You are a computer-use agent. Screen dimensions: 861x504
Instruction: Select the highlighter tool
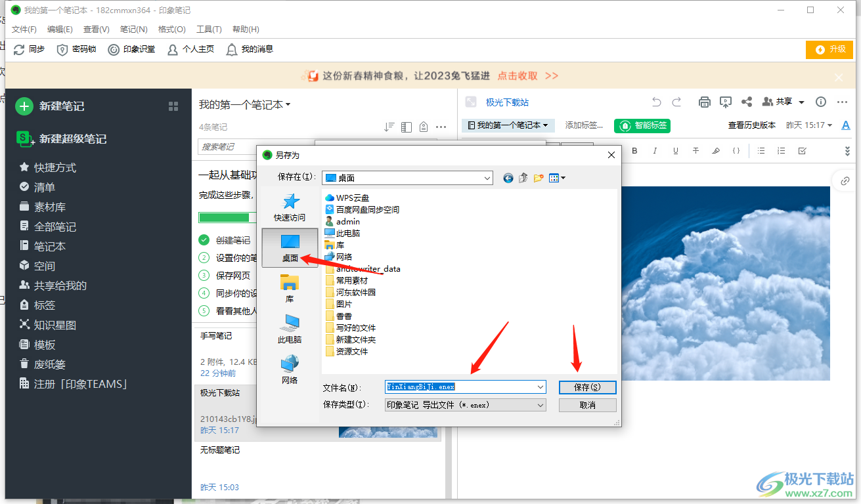716,151
